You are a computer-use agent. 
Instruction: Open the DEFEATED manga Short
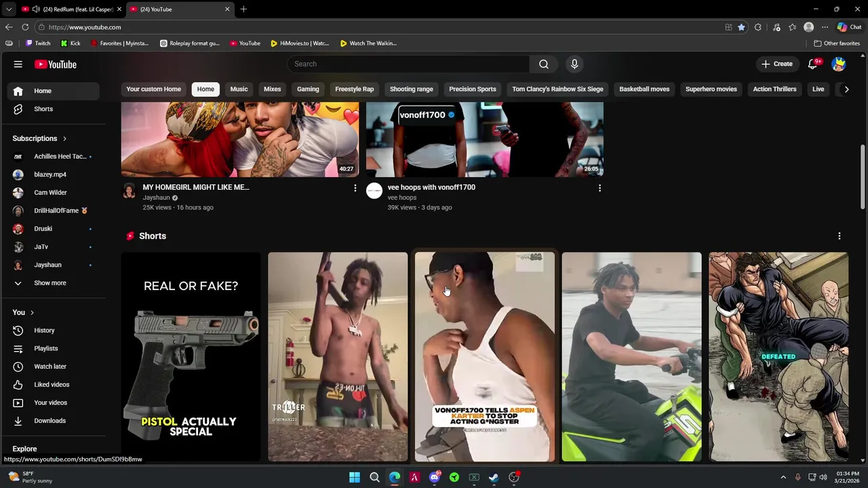(x=778, y=357)
